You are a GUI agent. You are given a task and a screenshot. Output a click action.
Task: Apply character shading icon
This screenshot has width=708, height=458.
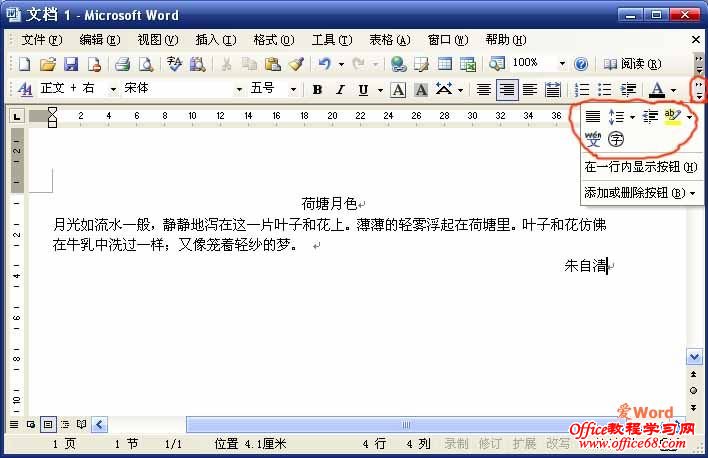click(x=421, y=90)
